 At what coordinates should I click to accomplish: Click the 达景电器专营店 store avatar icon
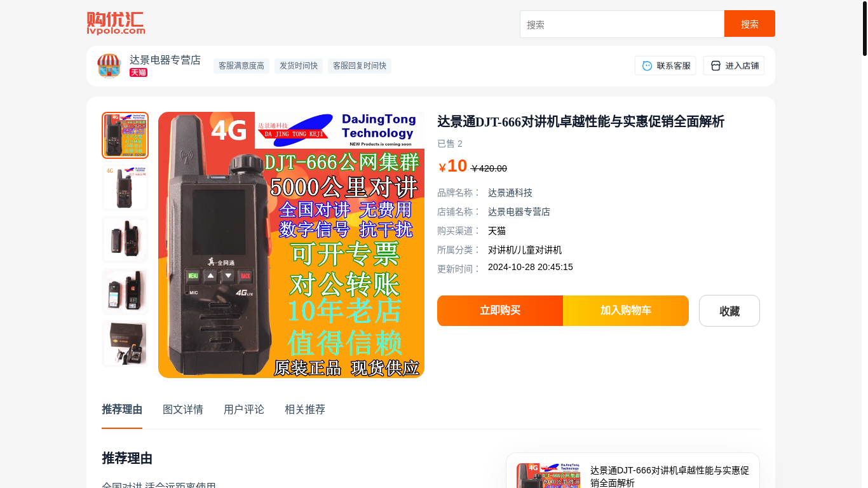(109, 66)
